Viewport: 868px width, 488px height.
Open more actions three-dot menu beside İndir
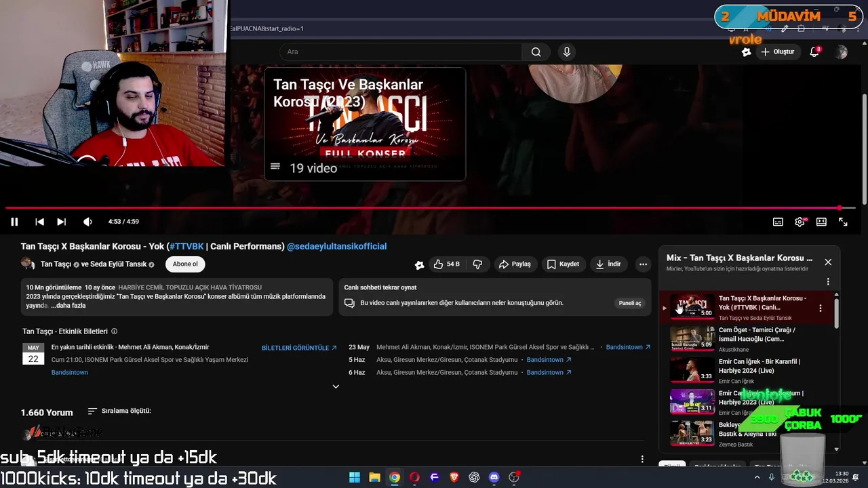click(x=643, y=264)
